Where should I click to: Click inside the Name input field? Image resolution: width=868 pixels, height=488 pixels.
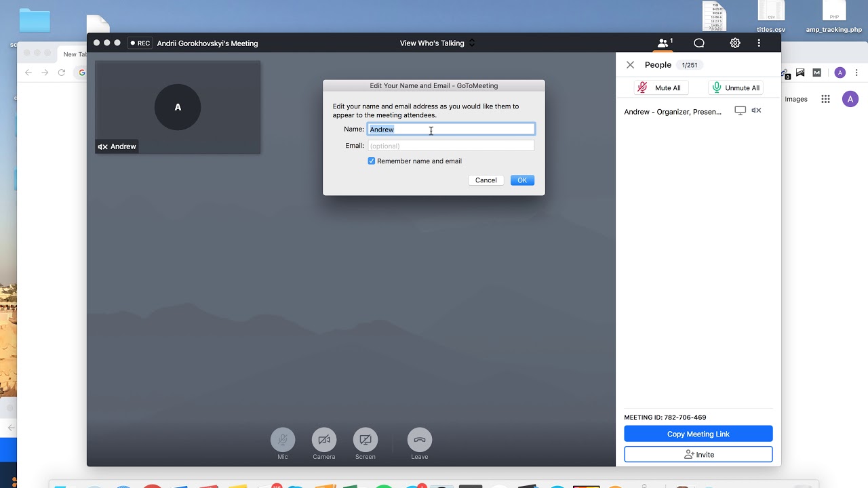point(451,129)
